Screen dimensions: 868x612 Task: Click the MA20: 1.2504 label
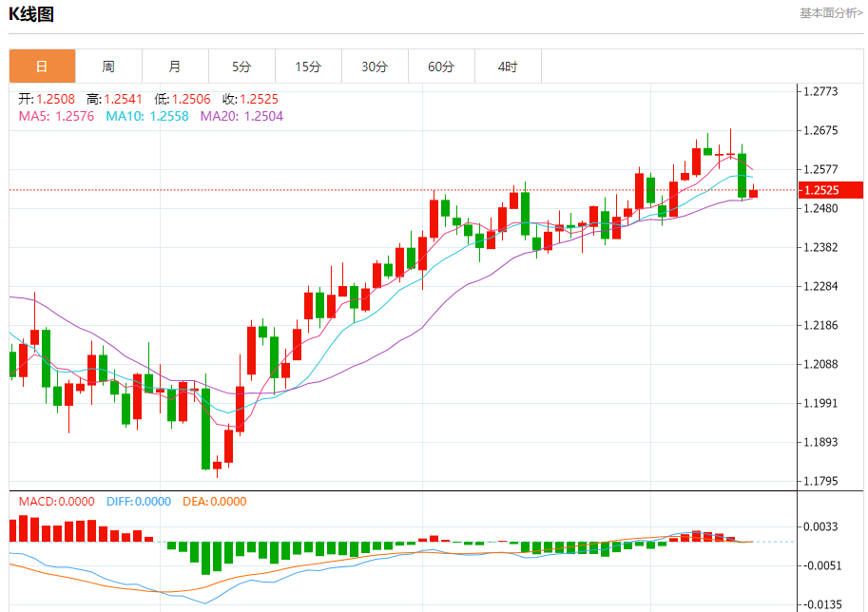241,116
